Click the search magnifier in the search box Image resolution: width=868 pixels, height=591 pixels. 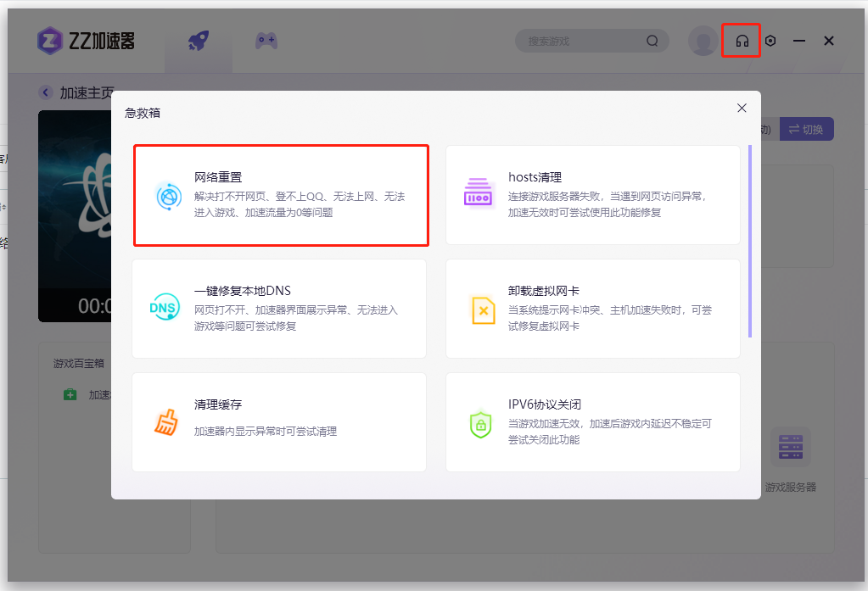coord(652,40)
